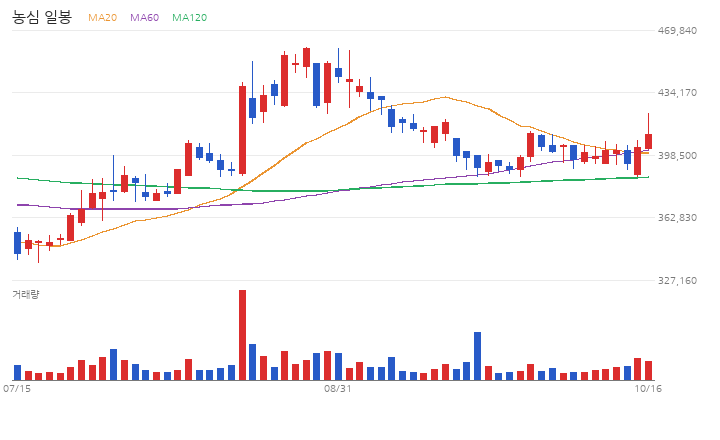720x440 pixels.
Task: Click the 08/31 date axis label
Action: [x=338, y=389]
